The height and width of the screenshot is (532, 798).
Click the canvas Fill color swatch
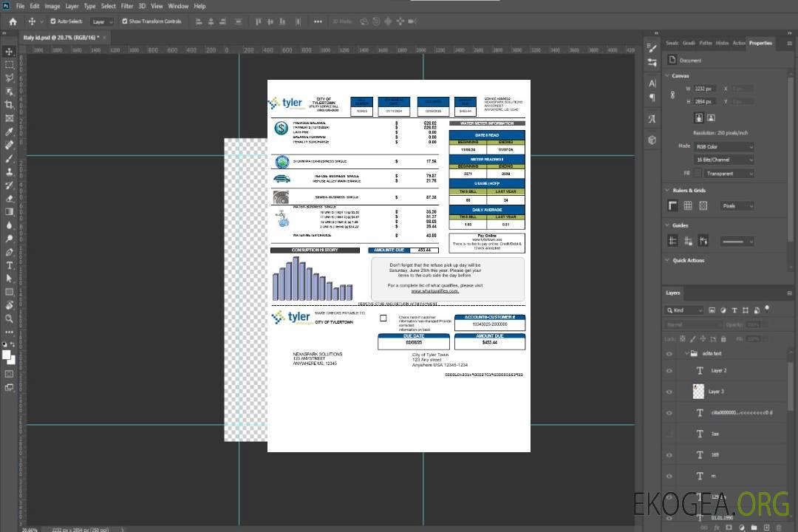click(x=698, y=174)
